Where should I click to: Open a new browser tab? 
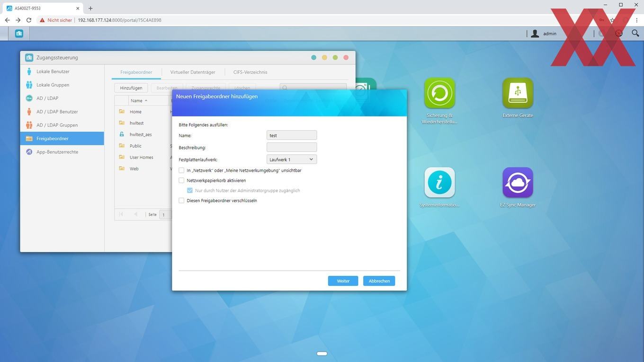[90, 8]
